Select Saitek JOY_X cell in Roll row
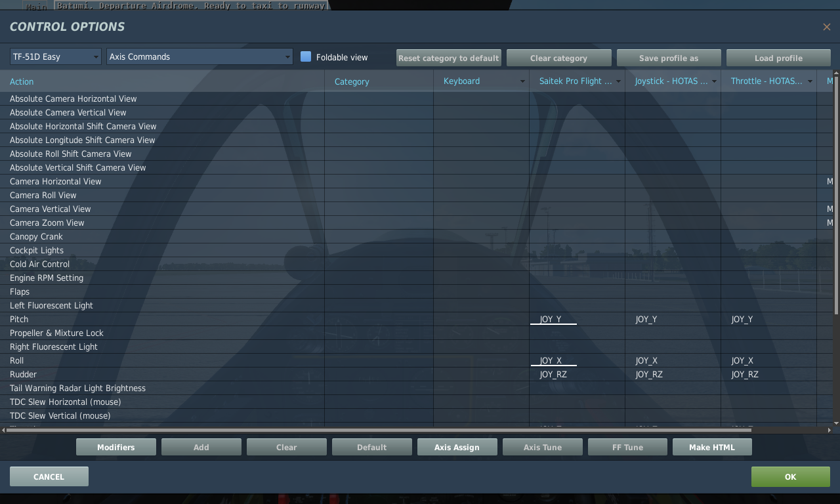Viewport: 840px width, 504px height. click(x=577, y=360)
